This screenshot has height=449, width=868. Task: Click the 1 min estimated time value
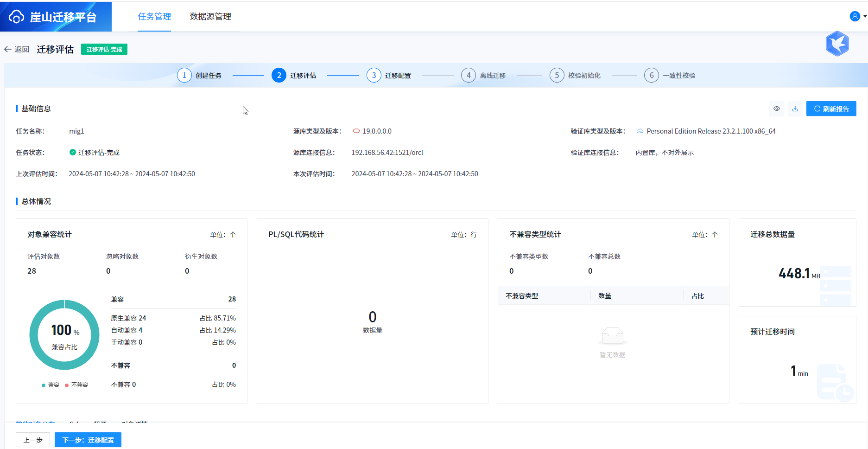point(799,371)
